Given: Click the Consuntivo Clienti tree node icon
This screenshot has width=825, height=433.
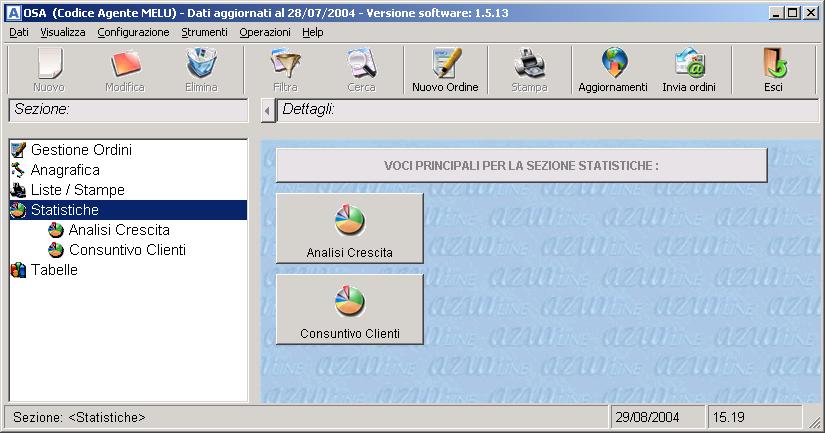Looking at the screenshot, I should pyautogui.click(x=56, y=250).
